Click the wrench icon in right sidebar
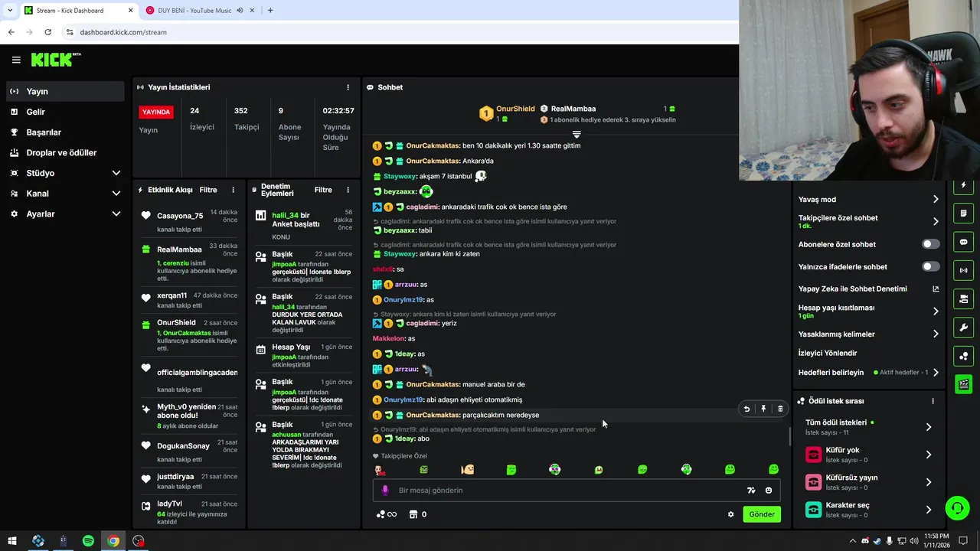 coord(963,328)
